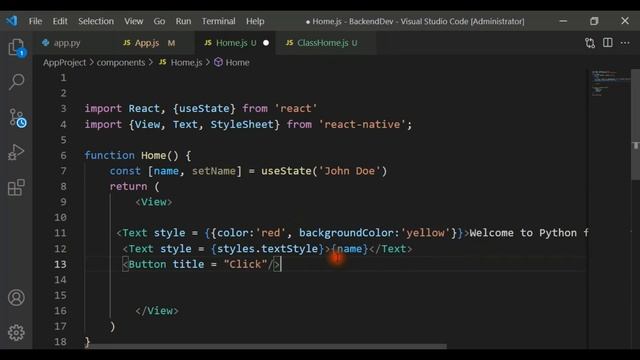Click the opening View tag on line 9
The image size is (640, 360).
pyautogui.click(x=153, y=202)
